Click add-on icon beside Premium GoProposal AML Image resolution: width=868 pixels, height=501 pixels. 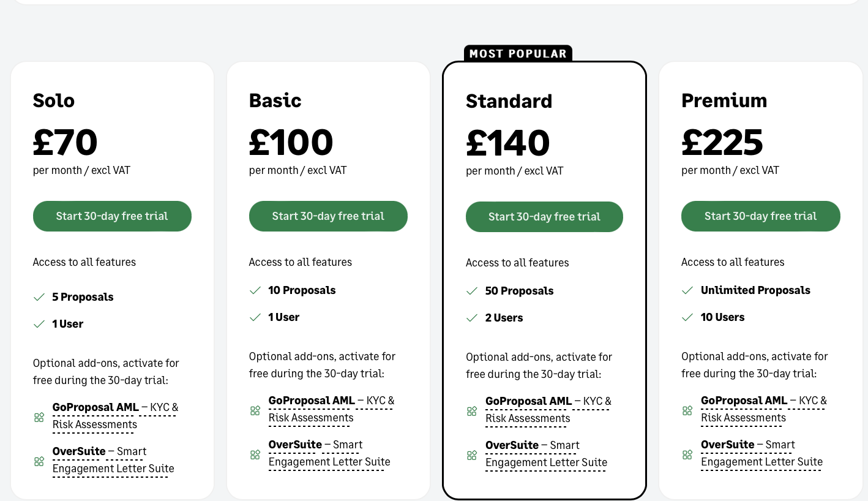[687, 410]
